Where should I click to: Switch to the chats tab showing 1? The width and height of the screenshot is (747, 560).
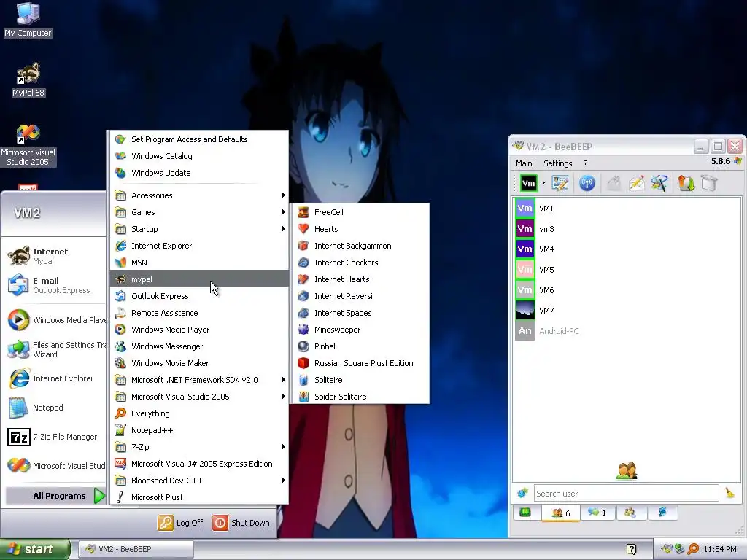[597, 513]
